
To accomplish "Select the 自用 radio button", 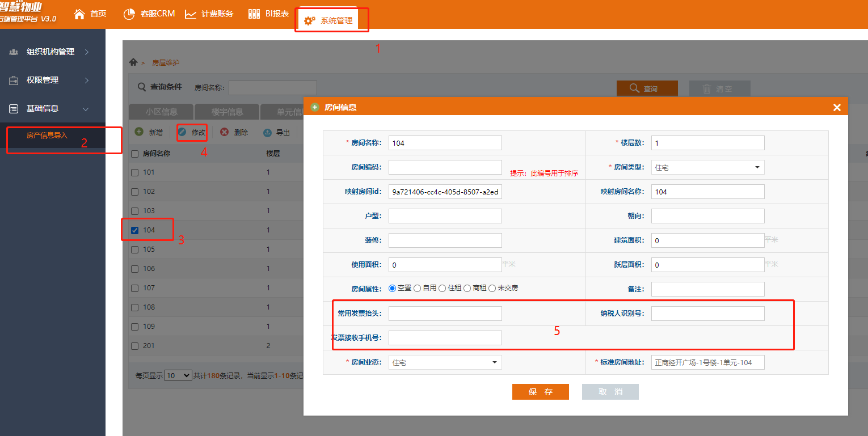I will (x=417, y=288).
